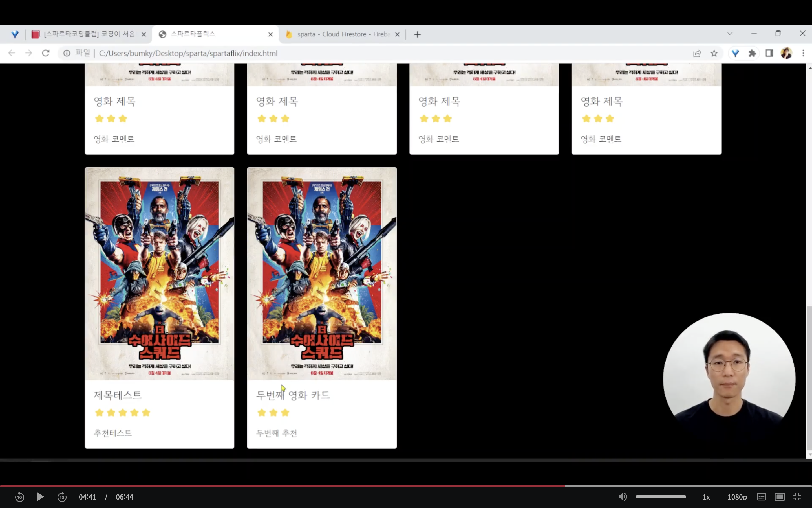Open a new browser tab
812x508 pixels.
pos(417,34)
